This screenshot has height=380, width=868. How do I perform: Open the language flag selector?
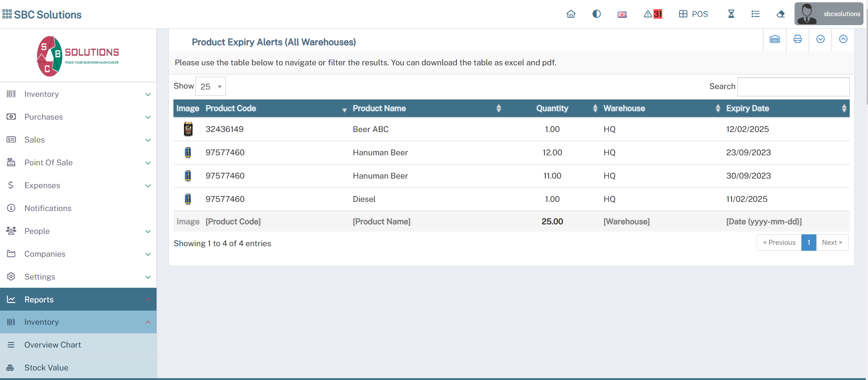tap(622, 15)
